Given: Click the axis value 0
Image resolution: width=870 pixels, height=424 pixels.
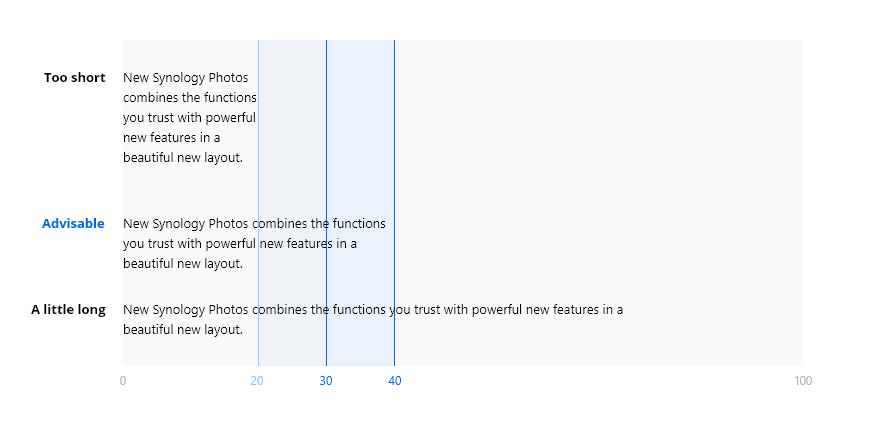Looking at the screenshot, I should [123, 381].
